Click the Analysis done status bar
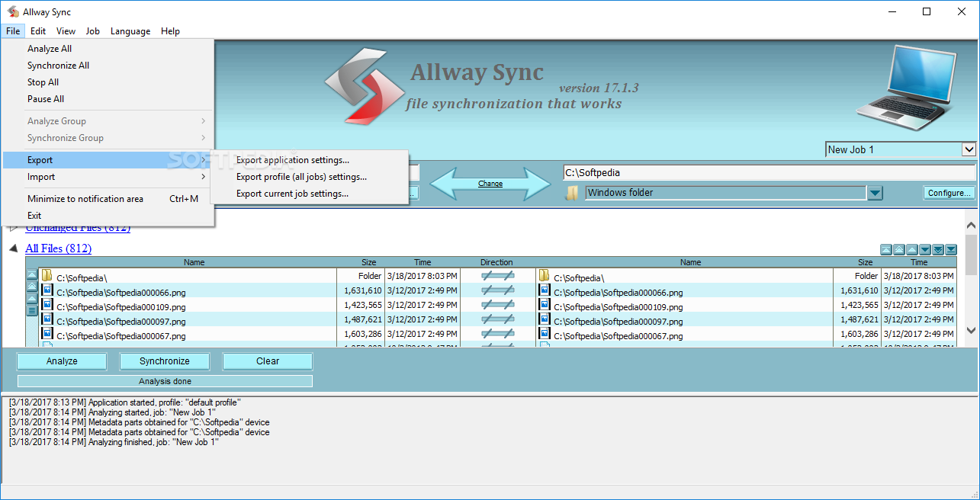Viewport: 980px width, 500px height. coord(165,381)
